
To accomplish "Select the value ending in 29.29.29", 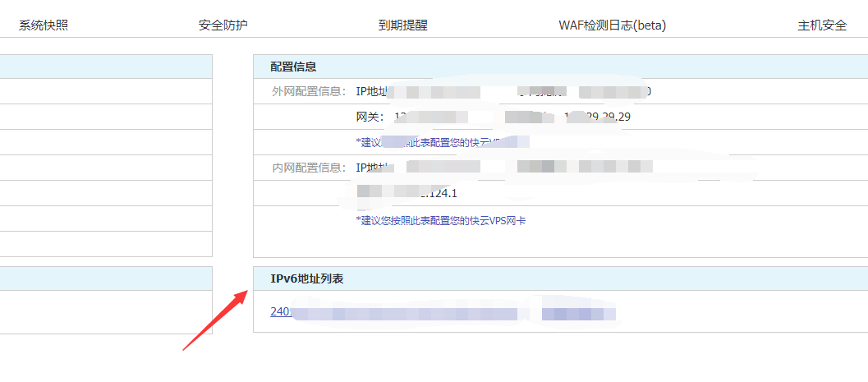I will click(597, 117).
